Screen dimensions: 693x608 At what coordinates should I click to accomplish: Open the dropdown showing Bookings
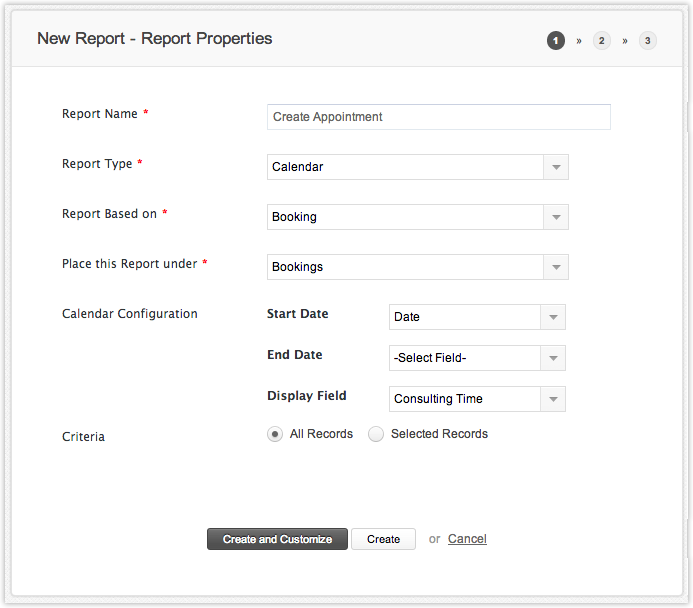pos(405,267)
